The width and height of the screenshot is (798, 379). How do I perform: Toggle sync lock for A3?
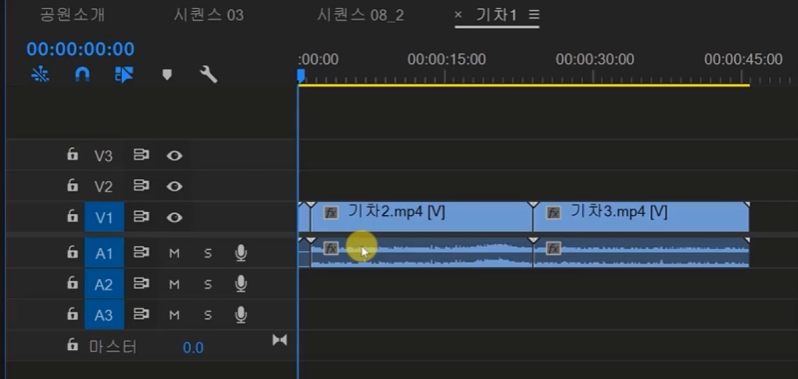pyautogui.click(x=141, y=315)
